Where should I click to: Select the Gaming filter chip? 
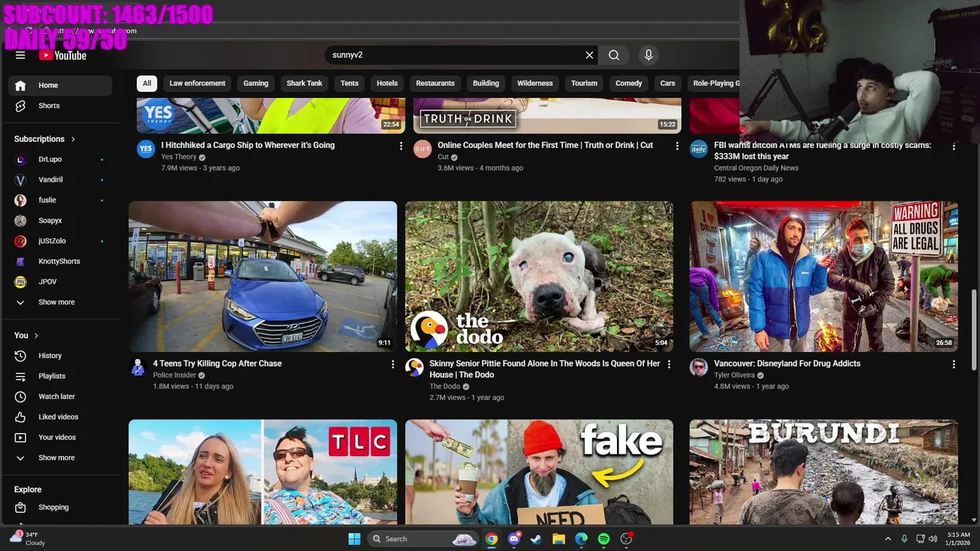(256, 83)
